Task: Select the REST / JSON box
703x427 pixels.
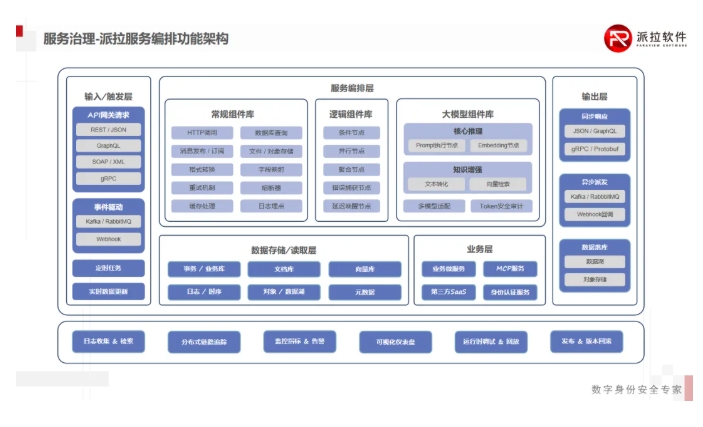Action: (108, 130)
